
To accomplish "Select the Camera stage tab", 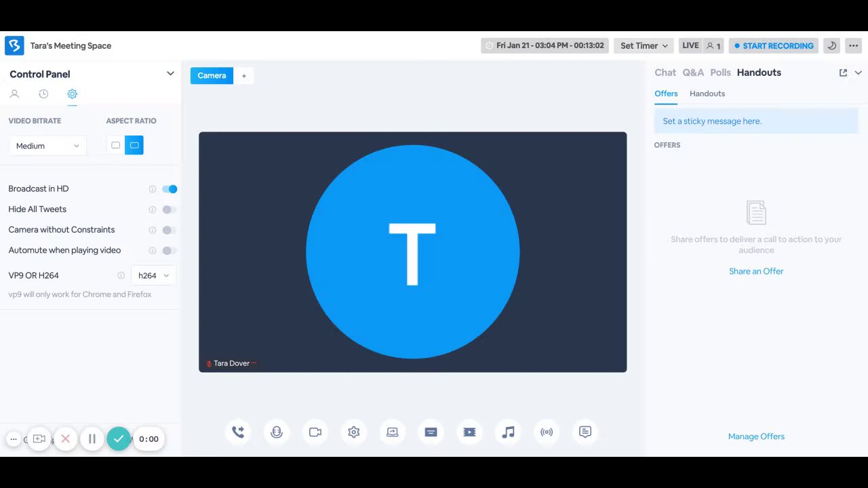I will pos(212,75).
